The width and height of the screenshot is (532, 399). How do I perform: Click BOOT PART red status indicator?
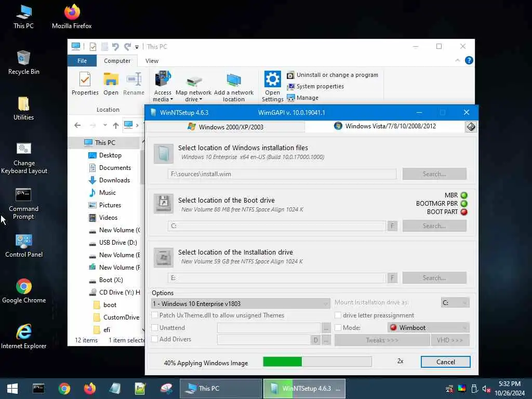[464, 212]
